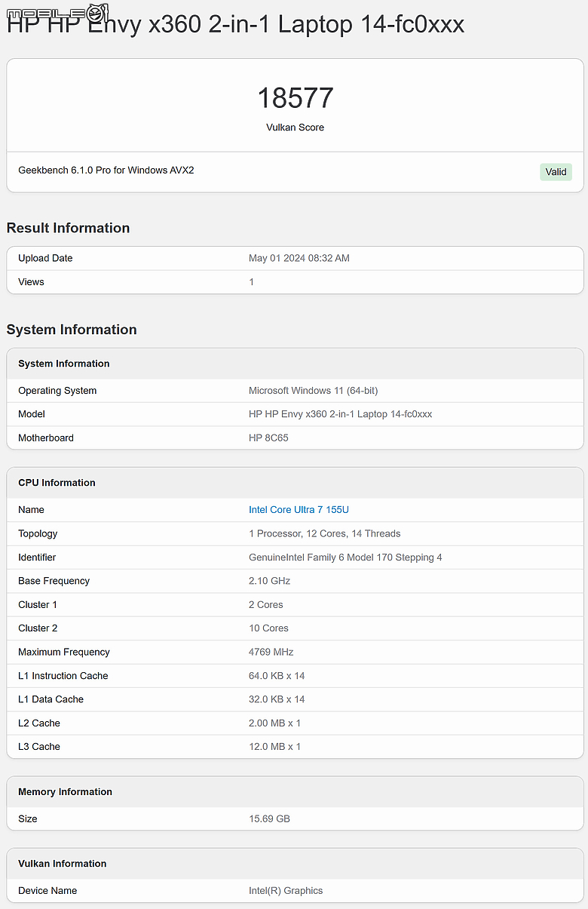Click the Maximum Frequency label
This screenshot has height=909, width=588.
click(x=64, y=652)
